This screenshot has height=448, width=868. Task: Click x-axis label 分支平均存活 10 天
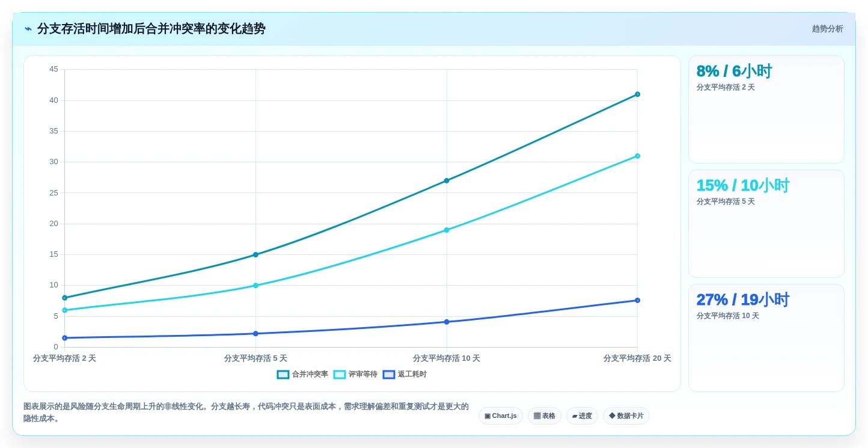tap(447, 358)
